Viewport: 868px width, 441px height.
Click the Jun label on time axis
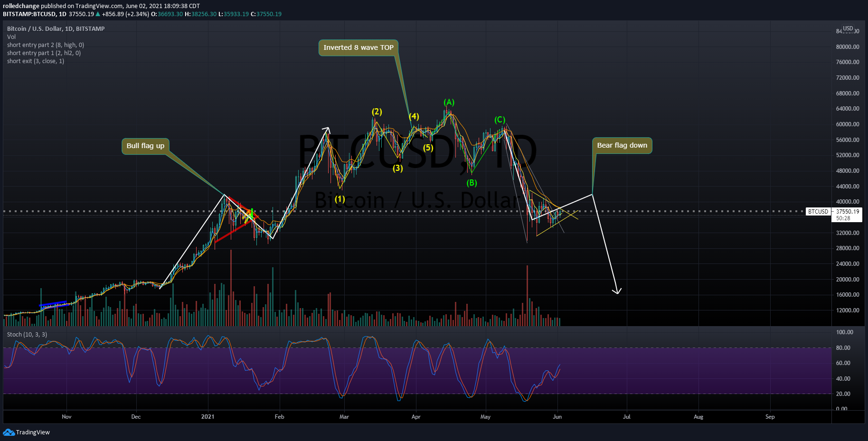click(557, 417)
